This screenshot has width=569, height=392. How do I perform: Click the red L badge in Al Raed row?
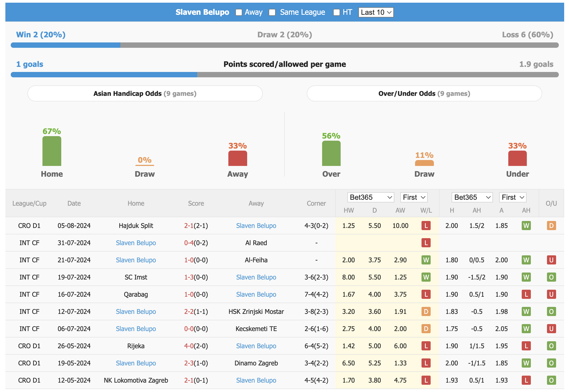point(426,243)
